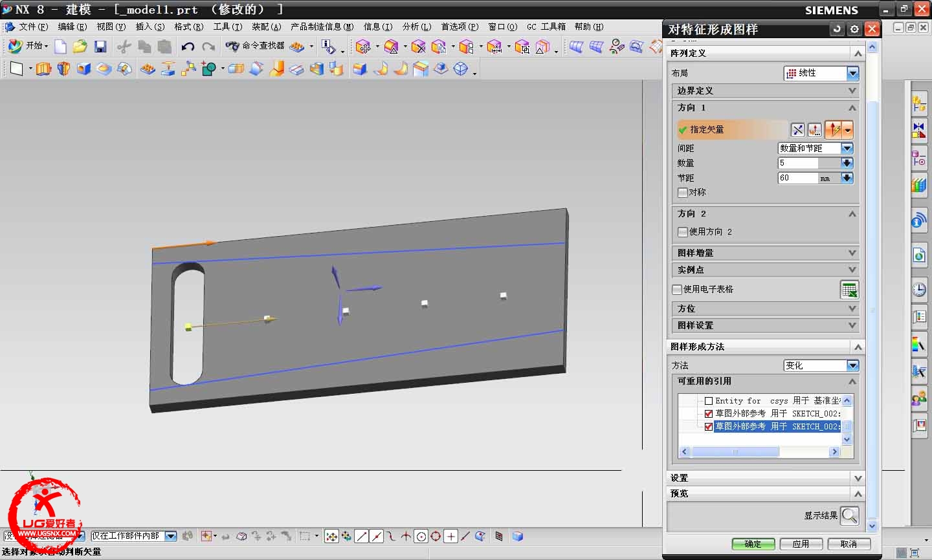Uncheck the highlighted 草图外部参考 SKETCH_002 checkbox
932x560 pixels.
coord(709,426)
